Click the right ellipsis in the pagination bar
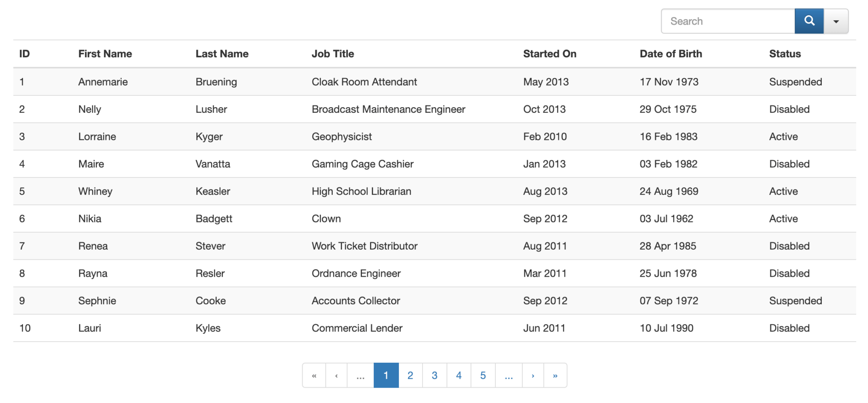Screen dimensions: 868x403 [508, 375]
